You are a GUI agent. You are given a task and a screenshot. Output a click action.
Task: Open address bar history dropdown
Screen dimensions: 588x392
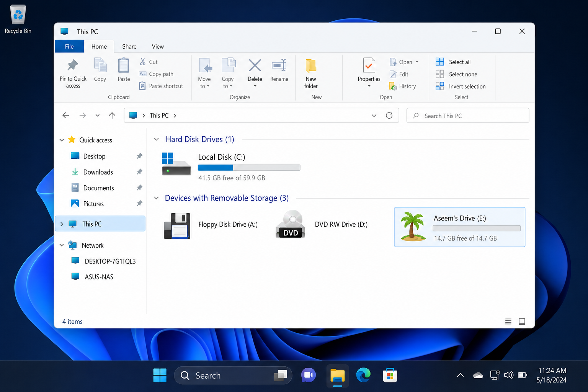(374, 115)
